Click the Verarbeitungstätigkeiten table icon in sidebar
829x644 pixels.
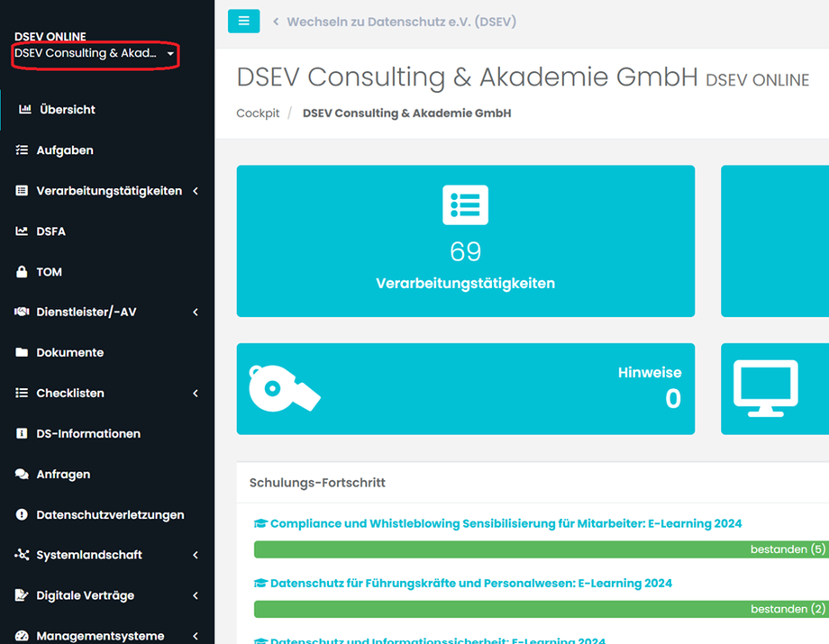22,191
